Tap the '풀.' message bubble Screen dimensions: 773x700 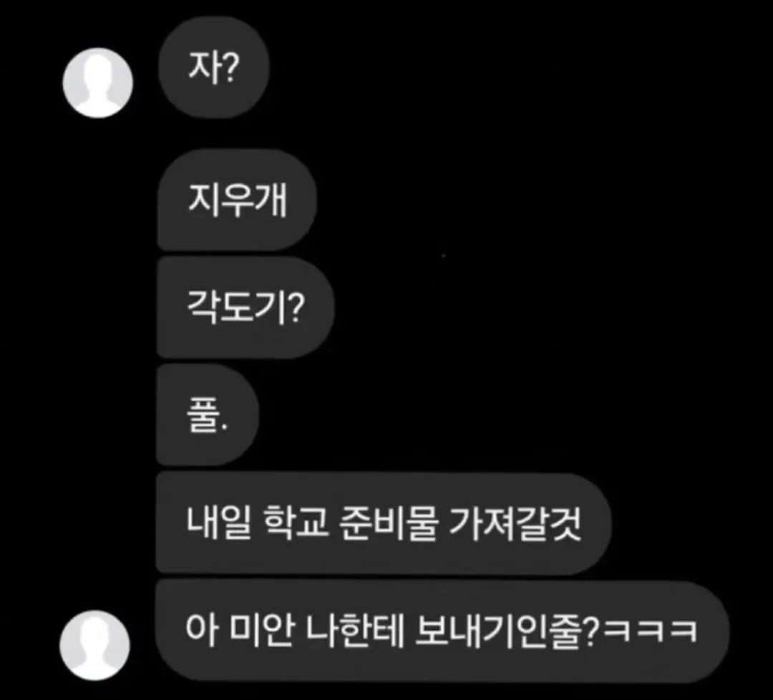208,414
